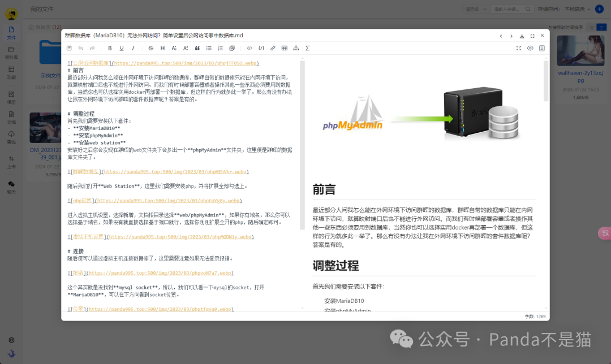Toggle the editor's fullscreen editing mode
The image size is (611, 364).
pyautogui.click(x=519, y=48)
